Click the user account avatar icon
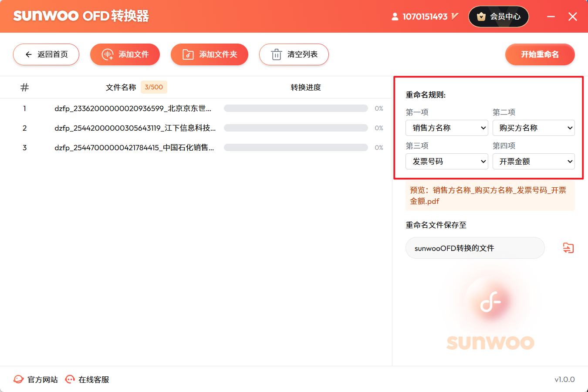Screen dimensions: 588x392 click(x=395, y=17)
